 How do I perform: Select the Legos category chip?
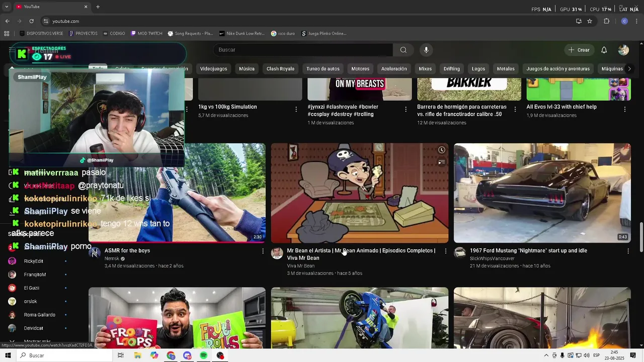(x=478, y=69)
